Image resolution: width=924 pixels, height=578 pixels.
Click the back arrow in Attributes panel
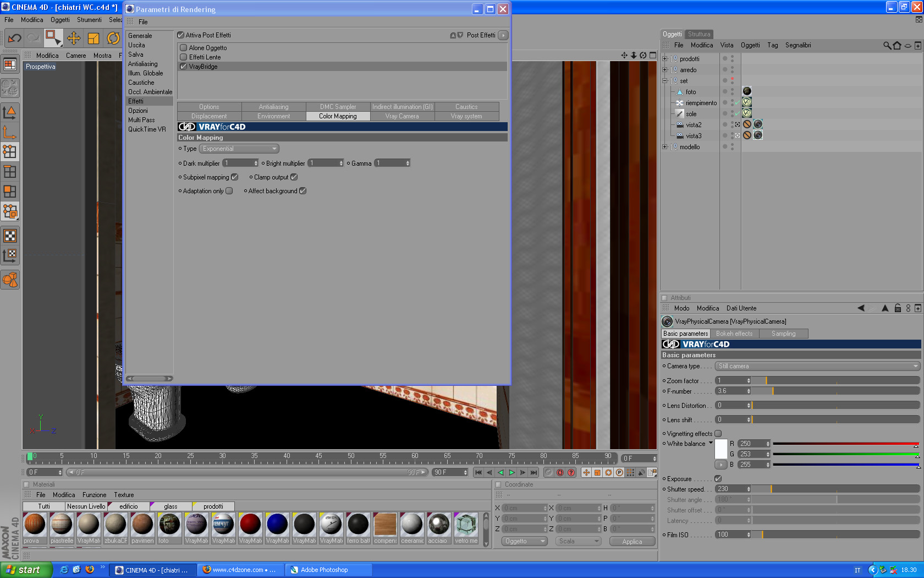click(x=861, y=308)
